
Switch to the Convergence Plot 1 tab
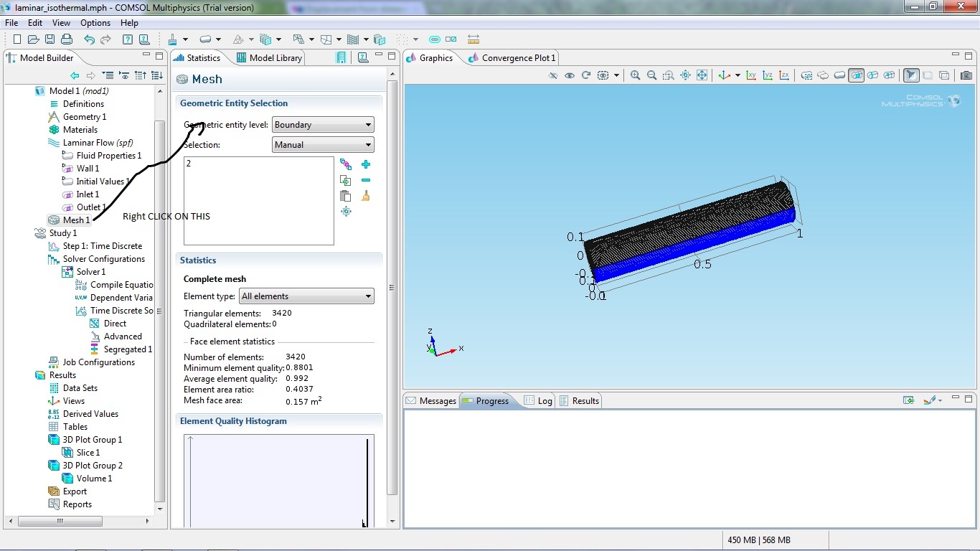[518, 58]
